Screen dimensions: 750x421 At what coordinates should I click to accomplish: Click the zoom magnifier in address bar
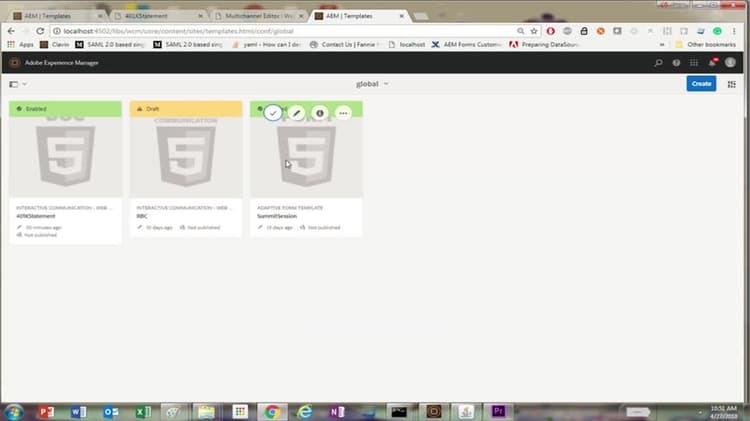520,31
